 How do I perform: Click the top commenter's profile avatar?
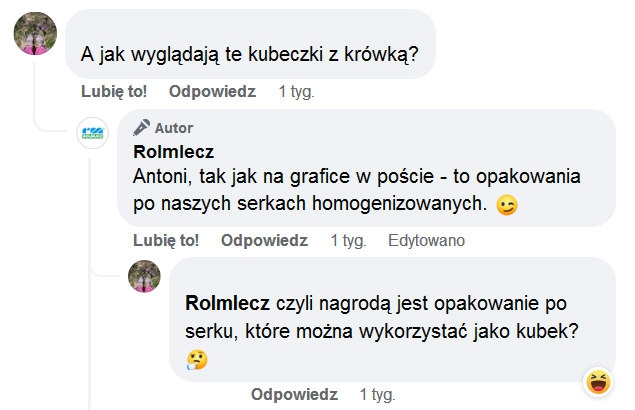coord(35,35)
